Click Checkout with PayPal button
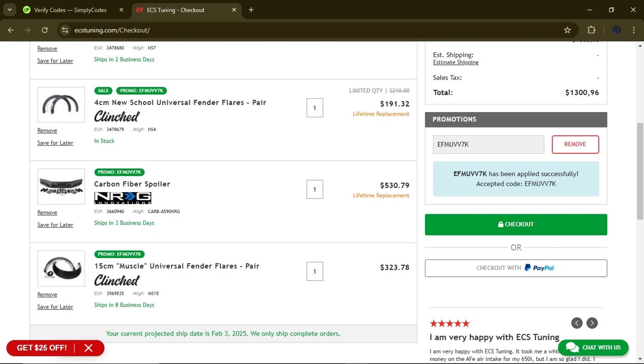 (516, 268)
